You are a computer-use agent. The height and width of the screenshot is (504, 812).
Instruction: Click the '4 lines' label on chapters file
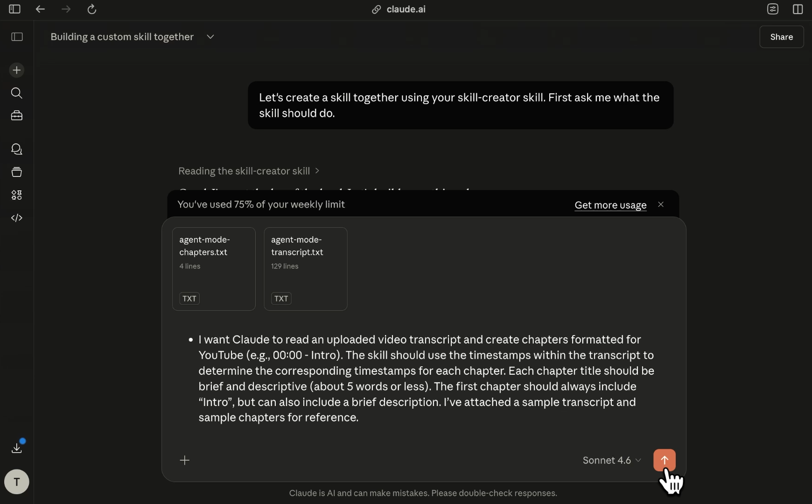190,266
